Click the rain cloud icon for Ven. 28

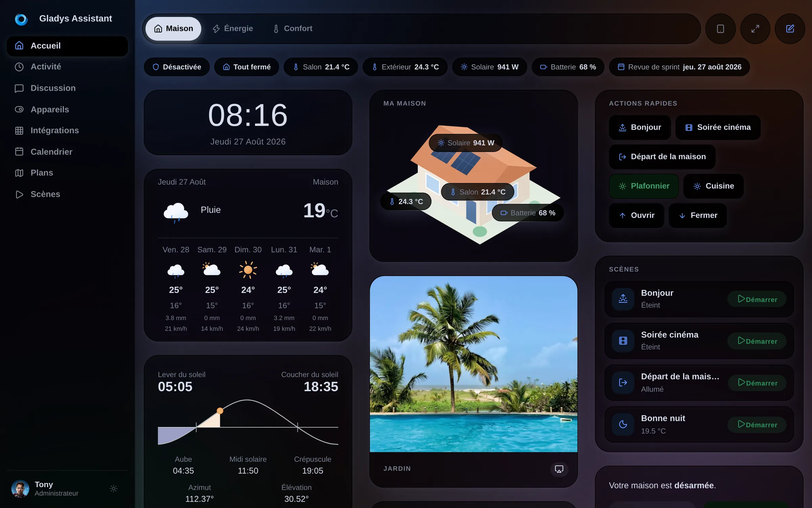click(x=176, y=271)
